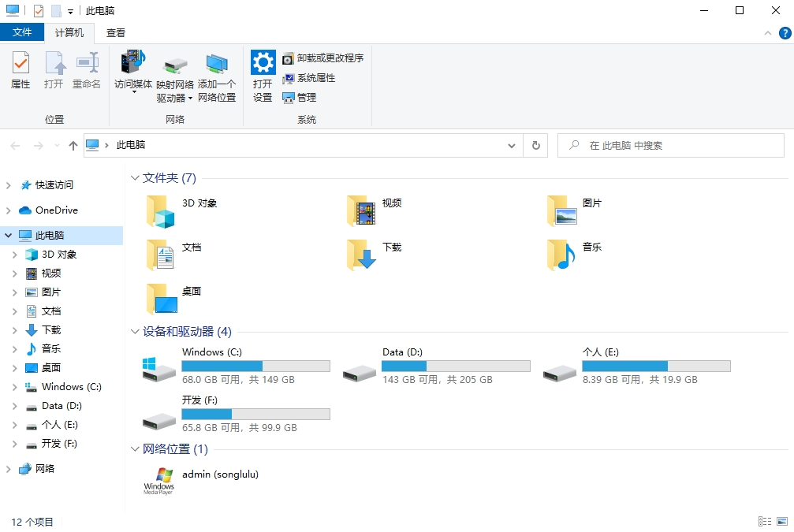Click 映射网络驱动器 (Map network drive)
Image resolution: width=794 pixels, height=532 pixels.
(175, 79)
